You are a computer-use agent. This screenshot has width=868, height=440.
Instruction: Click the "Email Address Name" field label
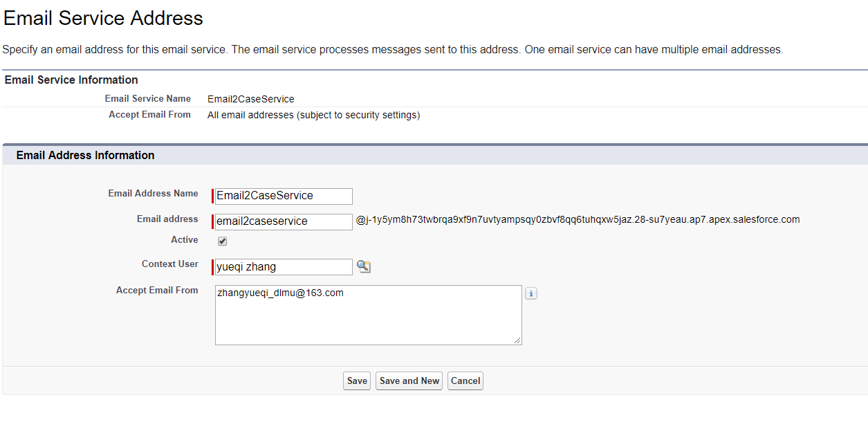tap(153, 194)
